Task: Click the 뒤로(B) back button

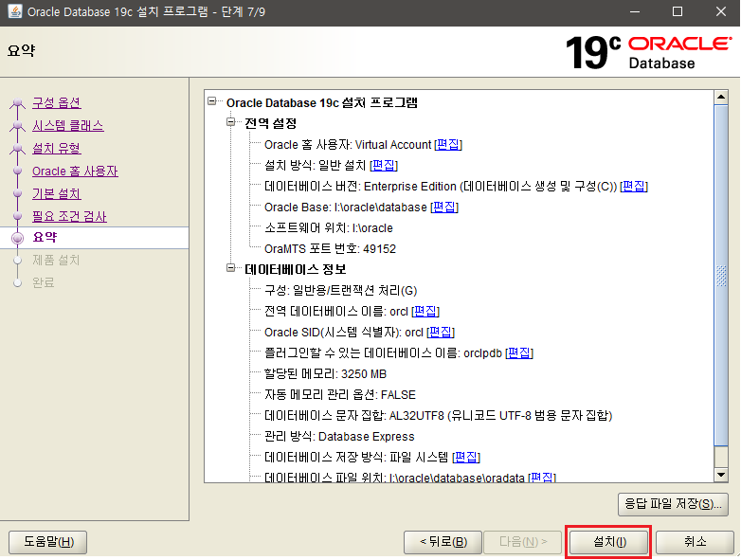Action: 443,542
